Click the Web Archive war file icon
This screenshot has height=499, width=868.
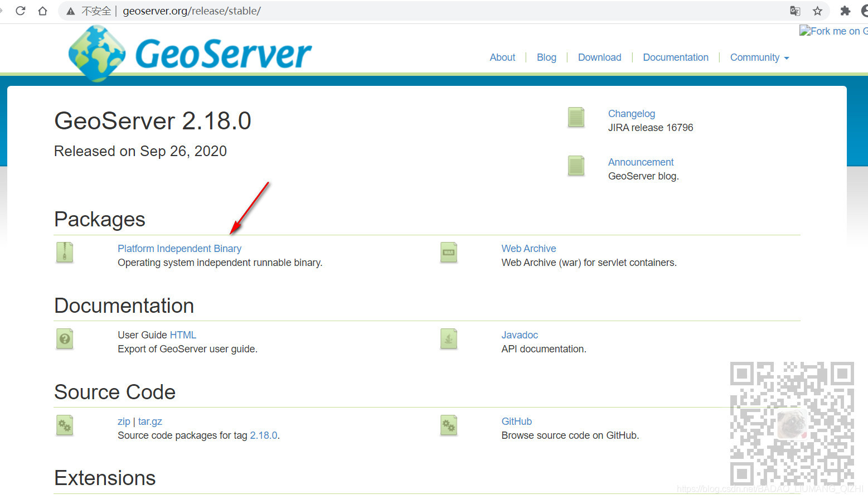(x=449, y=253)
